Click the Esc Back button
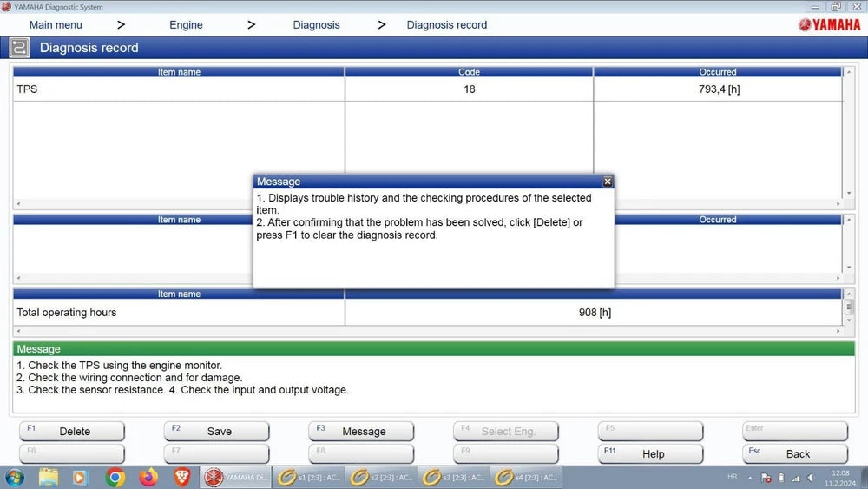 (x=795, y=453)
